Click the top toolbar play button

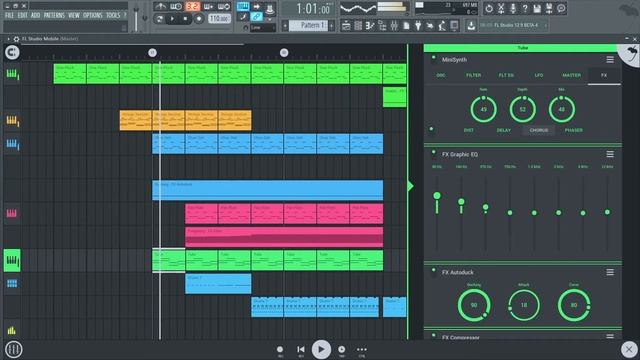point(172,19)
